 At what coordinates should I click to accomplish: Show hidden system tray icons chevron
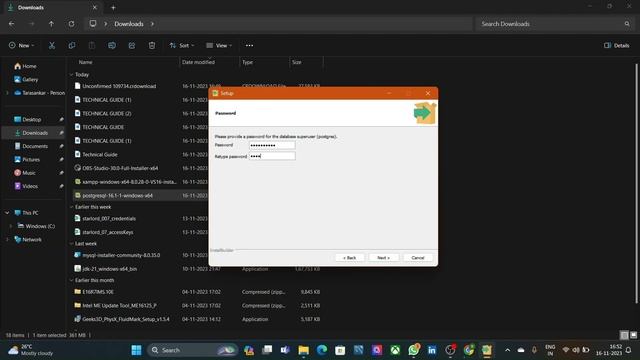(507, 350)
